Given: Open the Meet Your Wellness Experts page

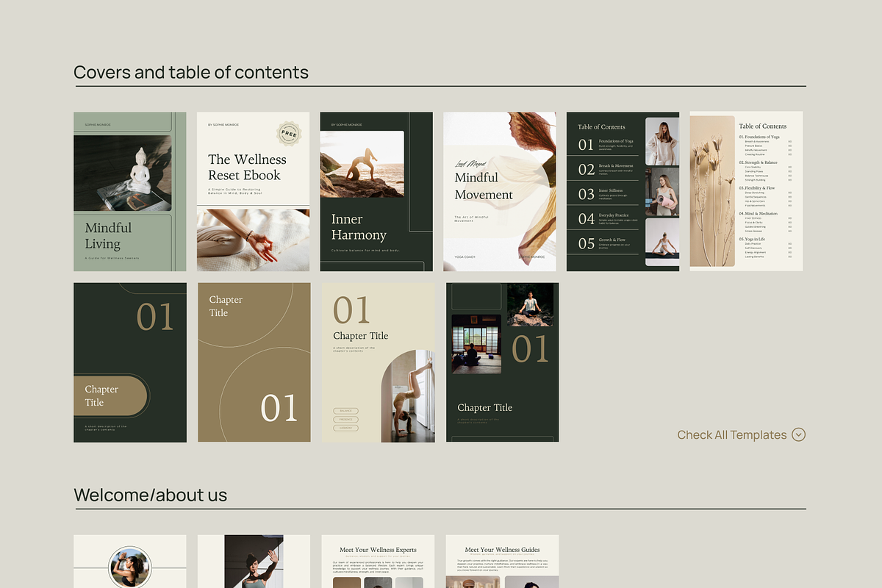Looking at the screenshot, I should [378, 562].
